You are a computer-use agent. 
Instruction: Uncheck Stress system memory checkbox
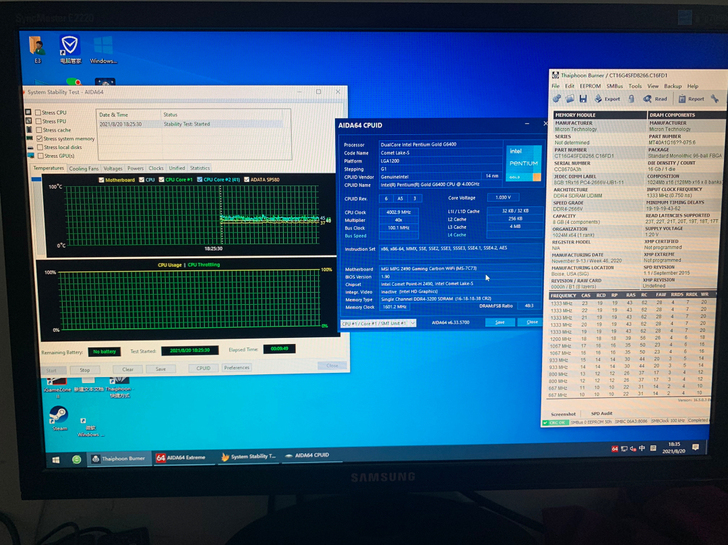[x=39, y=138]
